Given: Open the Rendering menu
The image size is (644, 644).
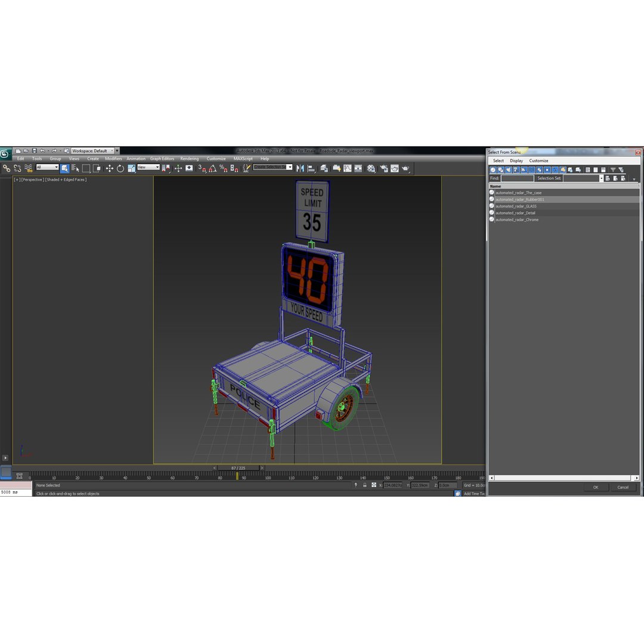Looking at the screenshot, I should pyautogui.click(x=190, y=159).
